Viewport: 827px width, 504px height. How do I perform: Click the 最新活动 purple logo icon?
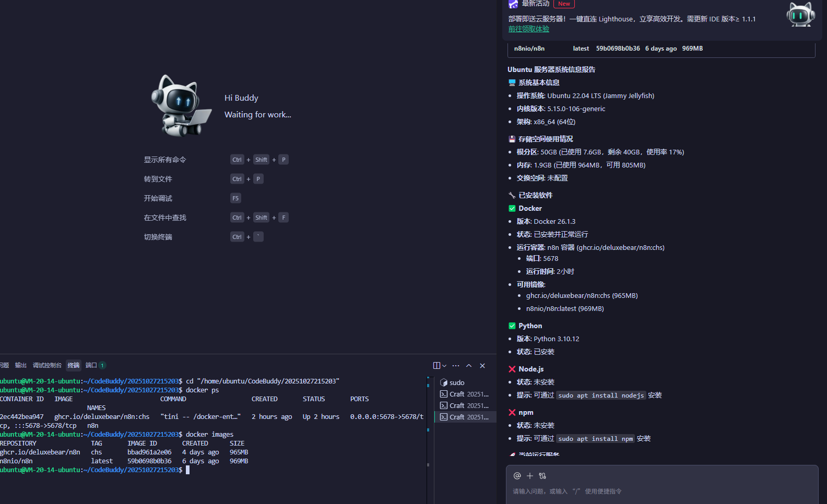tap(513, 4)
